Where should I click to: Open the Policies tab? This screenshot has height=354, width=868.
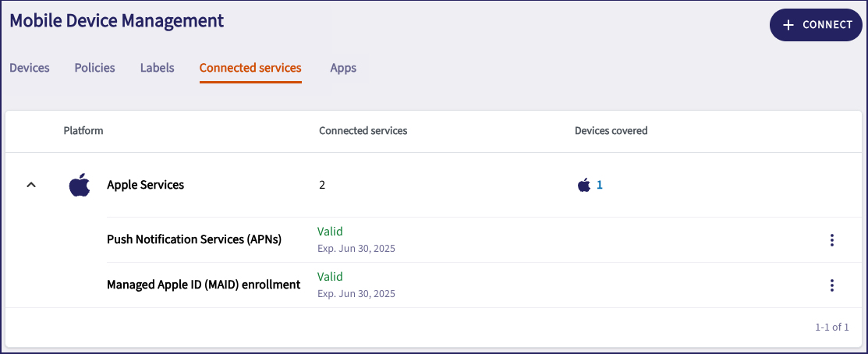[95, 68]
